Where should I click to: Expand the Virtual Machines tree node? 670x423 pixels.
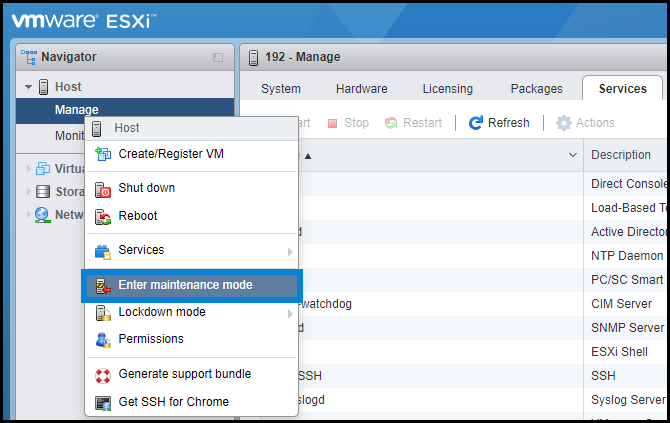point(29,168)
